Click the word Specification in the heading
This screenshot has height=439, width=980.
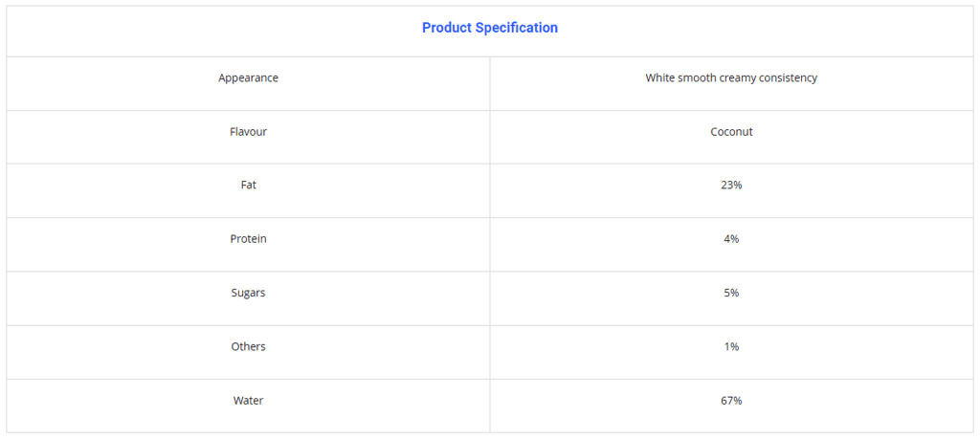pyautogui.click(x=516, y=28)
